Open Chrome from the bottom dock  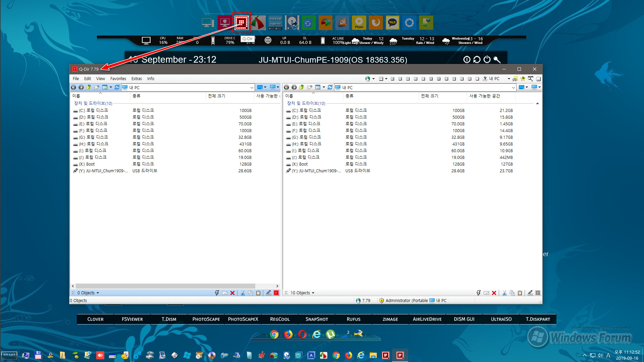[x=274, y=334]
